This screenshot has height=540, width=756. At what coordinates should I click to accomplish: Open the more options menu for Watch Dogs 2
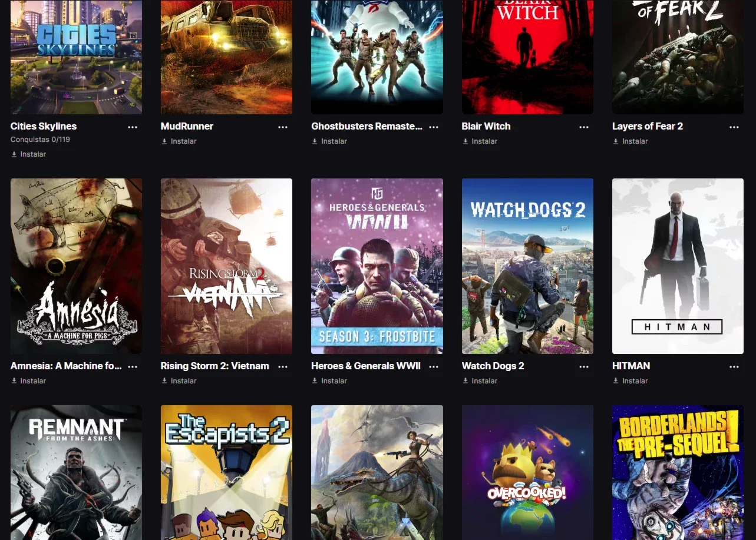(x=584, y=366)
